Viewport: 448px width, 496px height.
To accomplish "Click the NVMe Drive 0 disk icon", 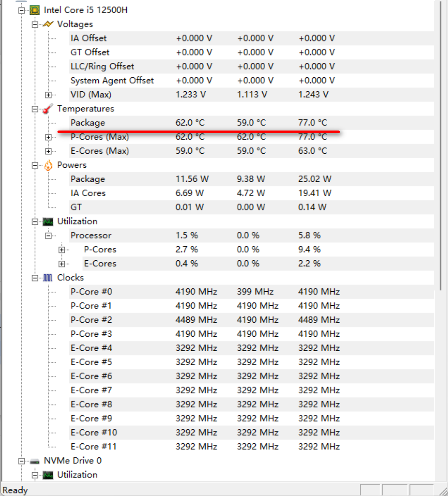I will point(35,461).
